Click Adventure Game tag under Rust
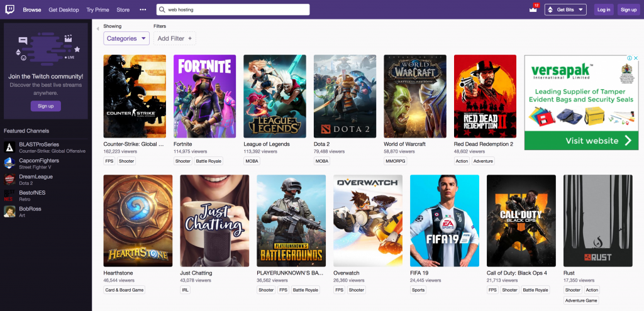 581,301
